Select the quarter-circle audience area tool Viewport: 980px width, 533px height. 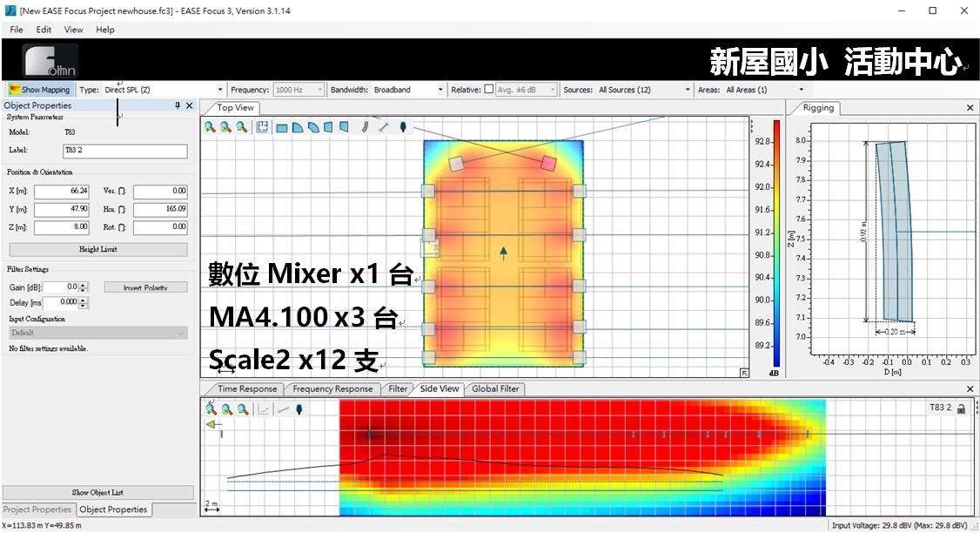pos(298,128)
